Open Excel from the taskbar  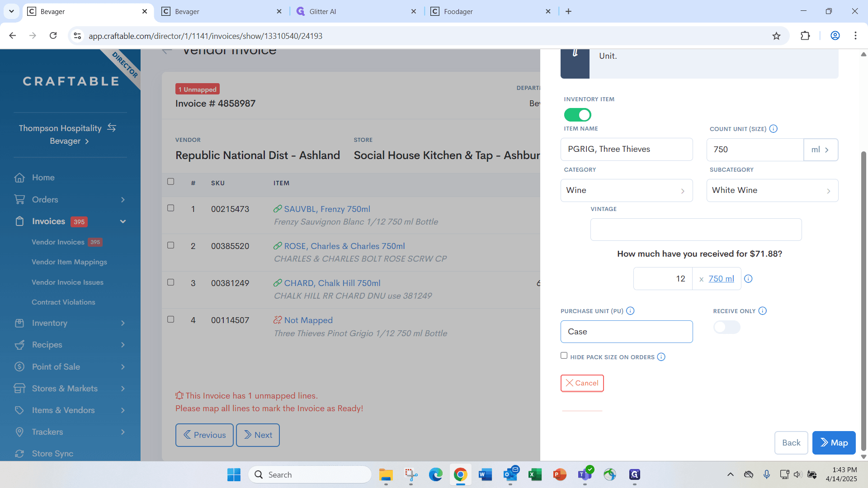(535, 475)
